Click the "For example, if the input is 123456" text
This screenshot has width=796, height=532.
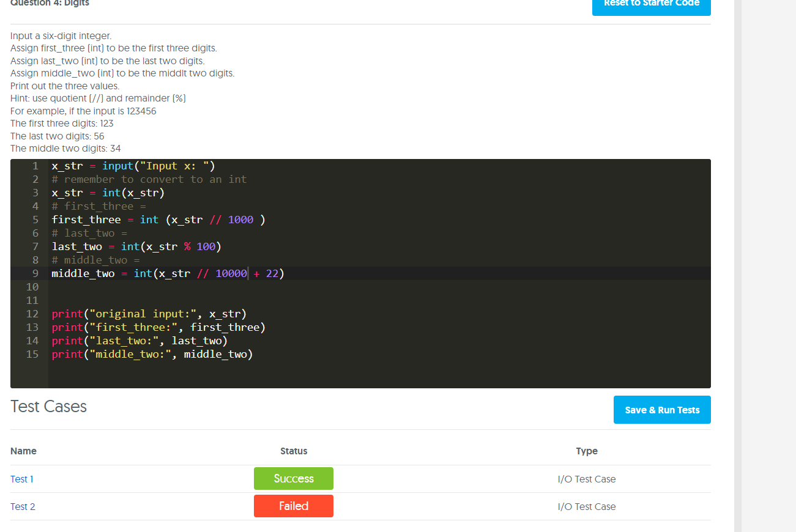[83, 111]
